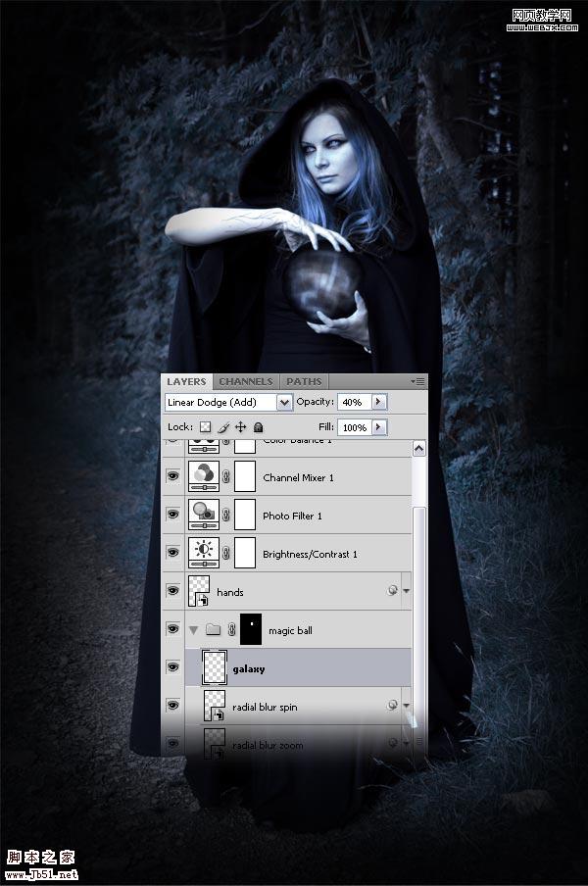Viewport: 588px width, 886px height.
Task: Select the Photo Filter adjustment icon
Action: point(203,515)
